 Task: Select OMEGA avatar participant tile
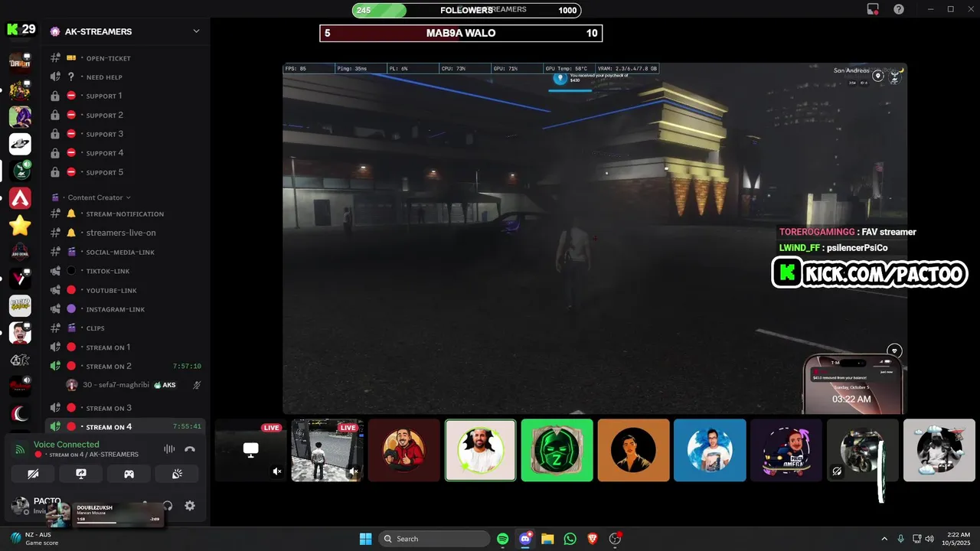tap(786, 450)
